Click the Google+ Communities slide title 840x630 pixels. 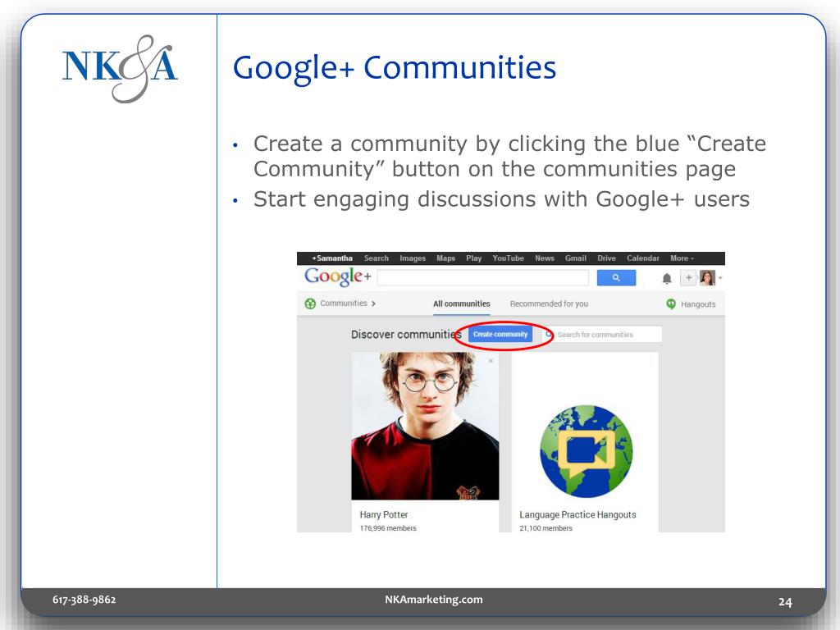[x=395, y=68]
